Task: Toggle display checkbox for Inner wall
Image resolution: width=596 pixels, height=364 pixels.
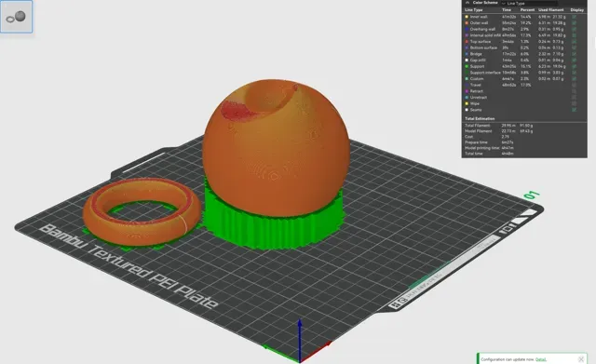Action: (x=574, y=17)
